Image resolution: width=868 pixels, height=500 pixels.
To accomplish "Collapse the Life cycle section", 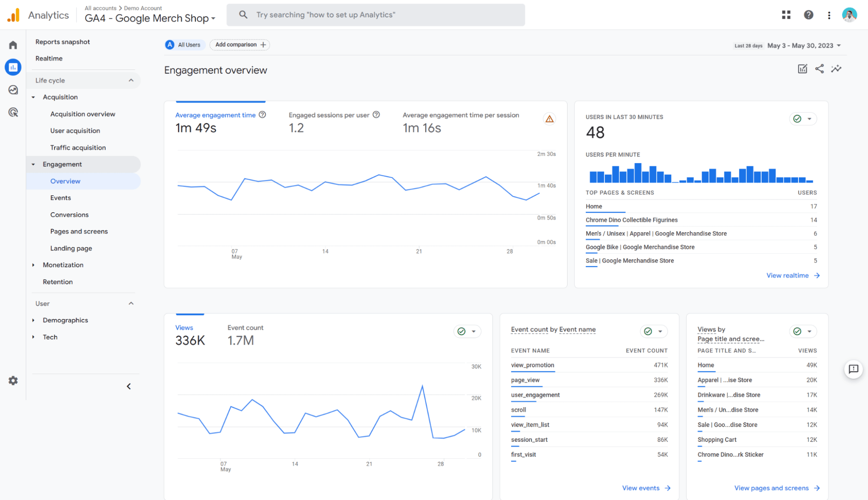I will [x=131, y=80].
